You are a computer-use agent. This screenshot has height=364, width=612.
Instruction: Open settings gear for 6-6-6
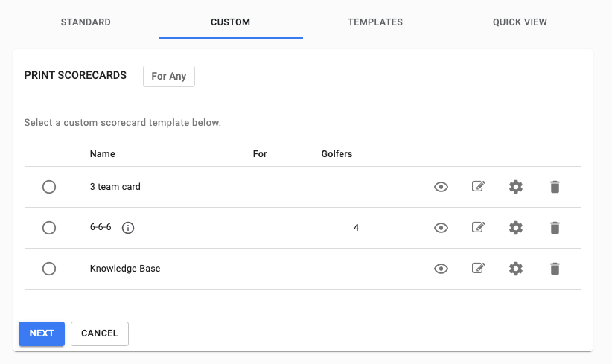click(x=516, y=228)
